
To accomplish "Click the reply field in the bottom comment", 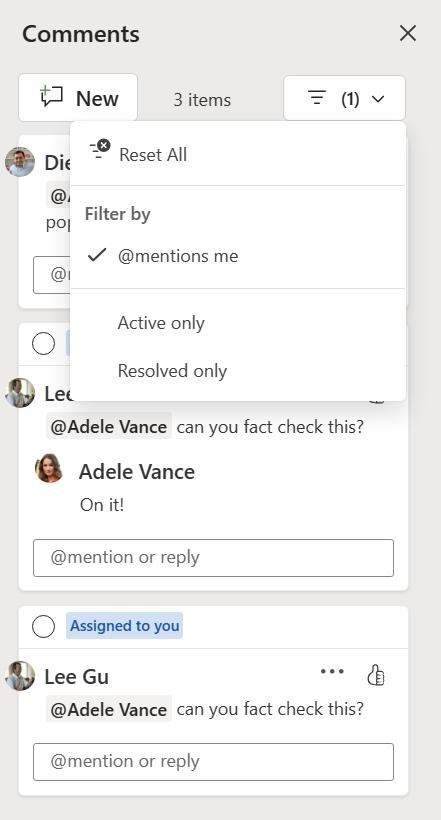I will tap(213, 761).
